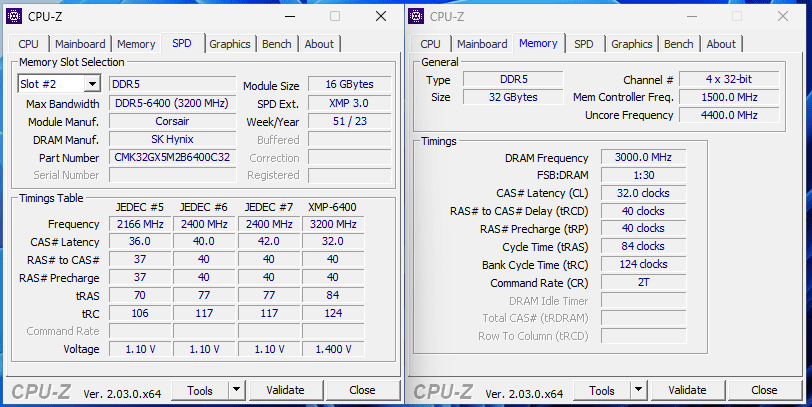This screenshot has width=812, height=407.
Task: Click the 1.400 V voltage cell
Action: pyautogui.click(x=333, y=350)
